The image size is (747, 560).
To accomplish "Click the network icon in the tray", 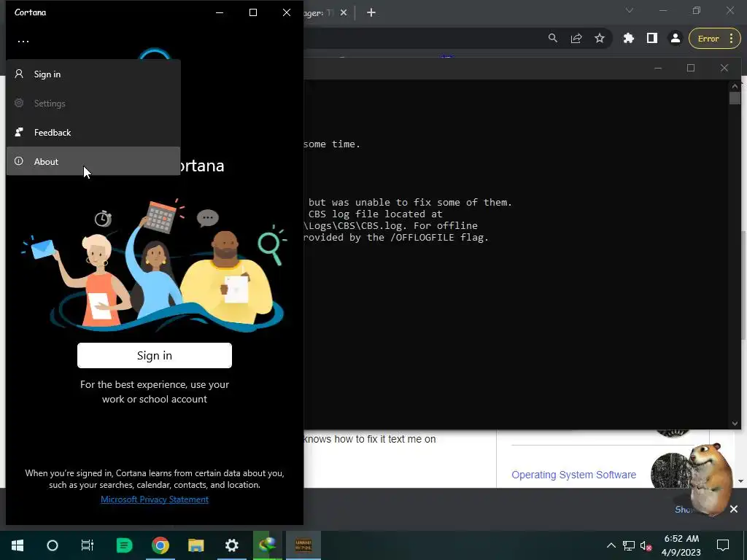I will [x=629, y=545].
